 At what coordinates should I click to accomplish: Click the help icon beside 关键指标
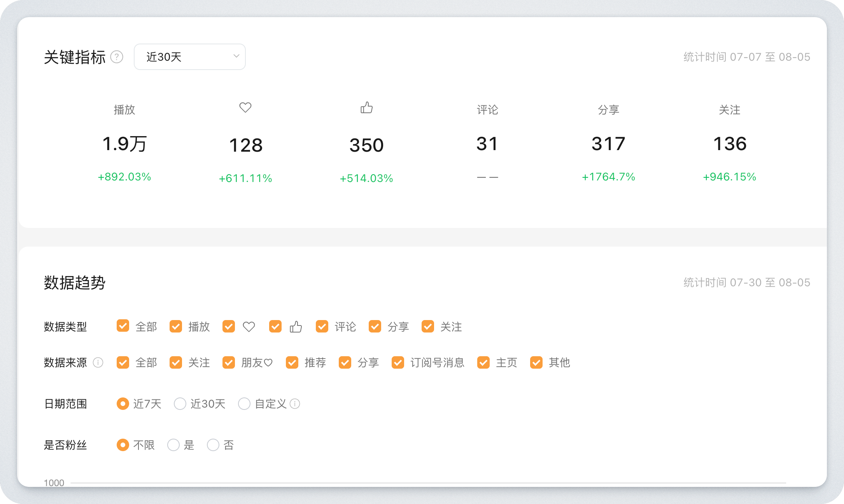117,57
